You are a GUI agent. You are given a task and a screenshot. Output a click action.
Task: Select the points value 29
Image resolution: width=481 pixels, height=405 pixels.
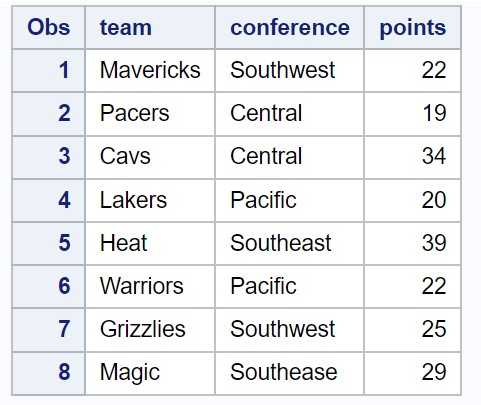(413, 373)
